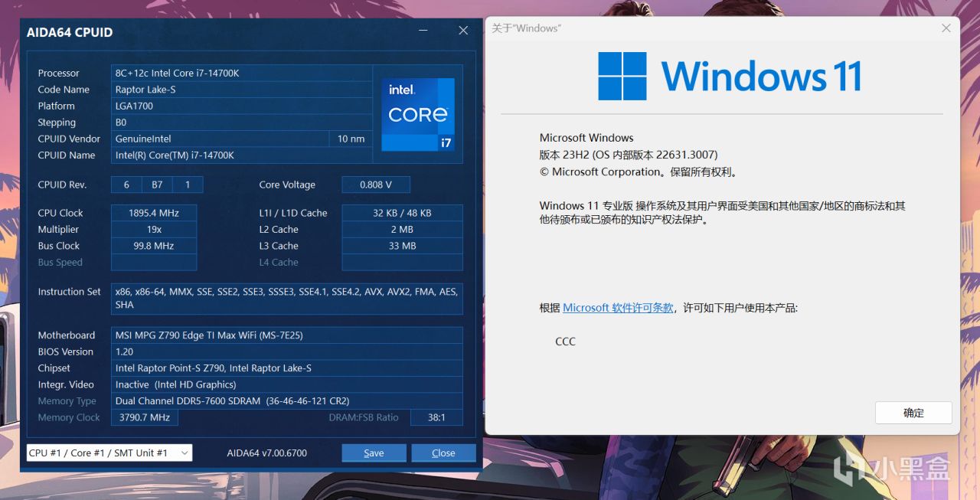Select L3 Cache value 33 MB

click(x=402, y=246)
